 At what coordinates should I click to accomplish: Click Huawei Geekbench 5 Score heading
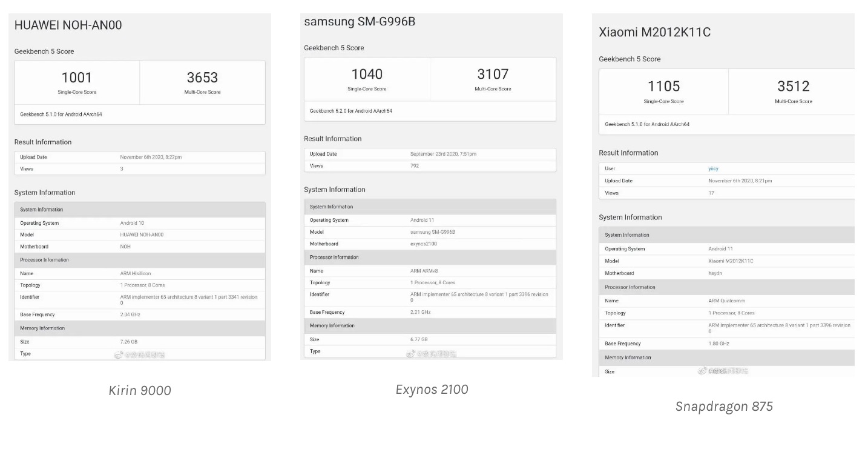pos(44,52)
